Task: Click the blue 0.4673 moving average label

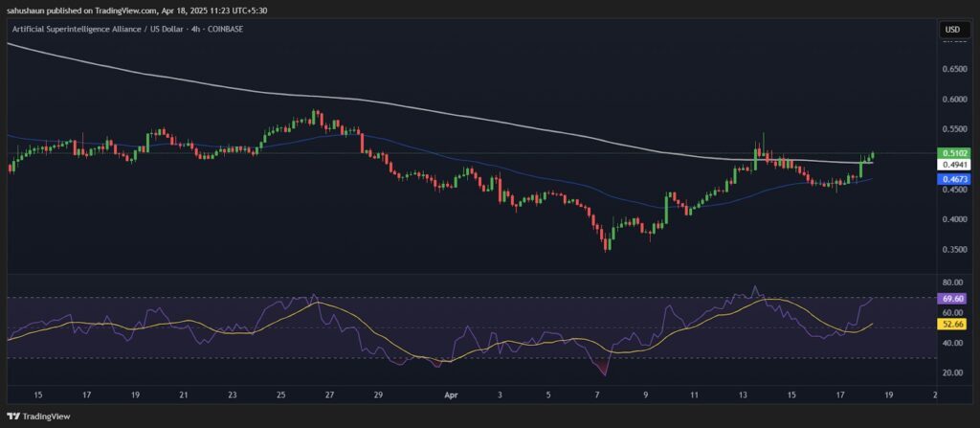Action: (952, 178)
